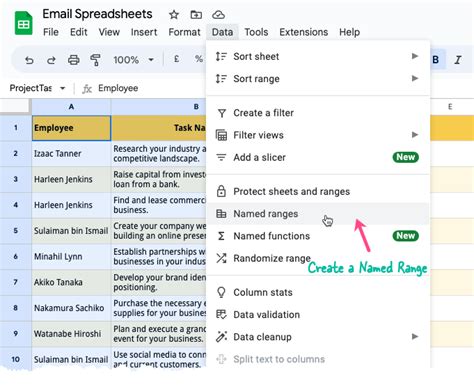
Task: Rename the Email Spreadsheets title
Action: pos(97,14)
